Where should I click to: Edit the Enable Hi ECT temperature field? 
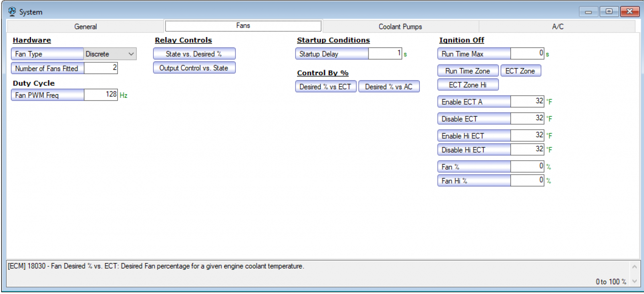tap(527, 135)
